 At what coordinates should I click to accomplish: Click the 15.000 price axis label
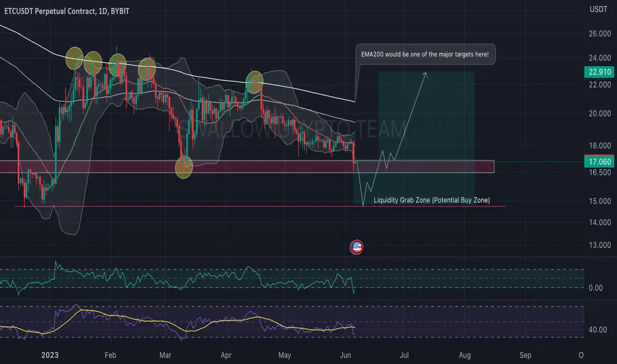tap(600, 201)
